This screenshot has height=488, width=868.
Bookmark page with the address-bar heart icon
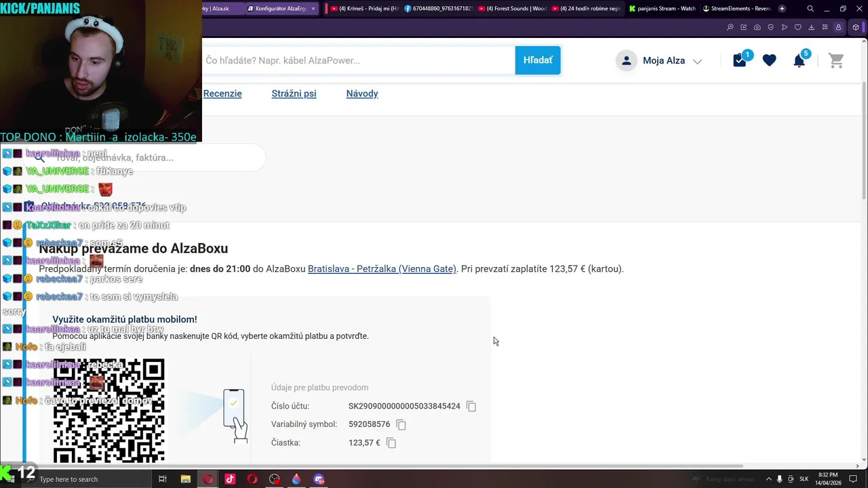(x=798, y=27)
